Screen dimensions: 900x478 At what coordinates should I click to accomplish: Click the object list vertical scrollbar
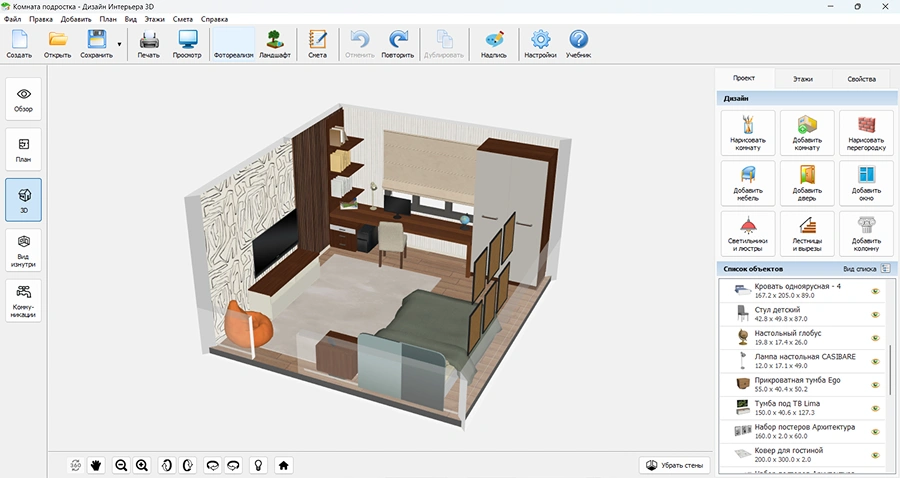[889, 370]
